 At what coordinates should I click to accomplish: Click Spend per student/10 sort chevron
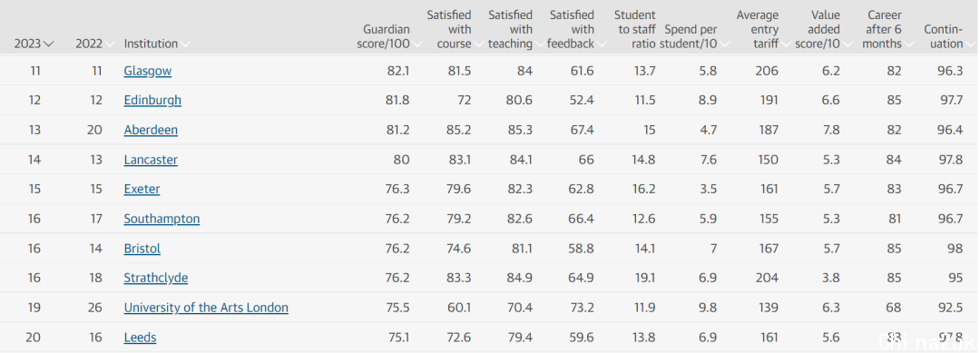point(724,44)
